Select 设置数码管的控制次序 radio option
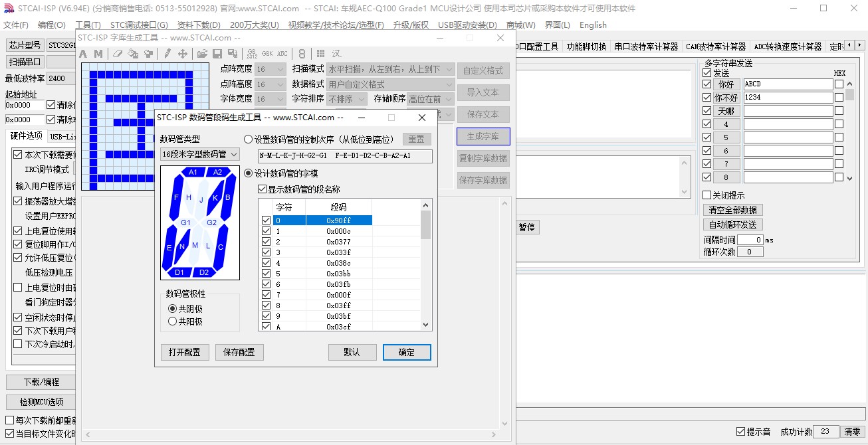The height and width of the screenshot is (445, 868). click(249, 139)
